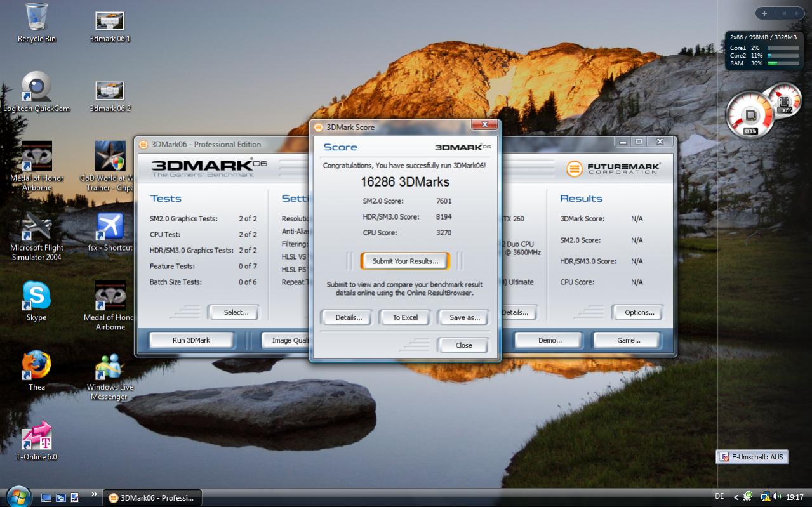Open the Recycle Bin desktop icon

coord(36,23)
